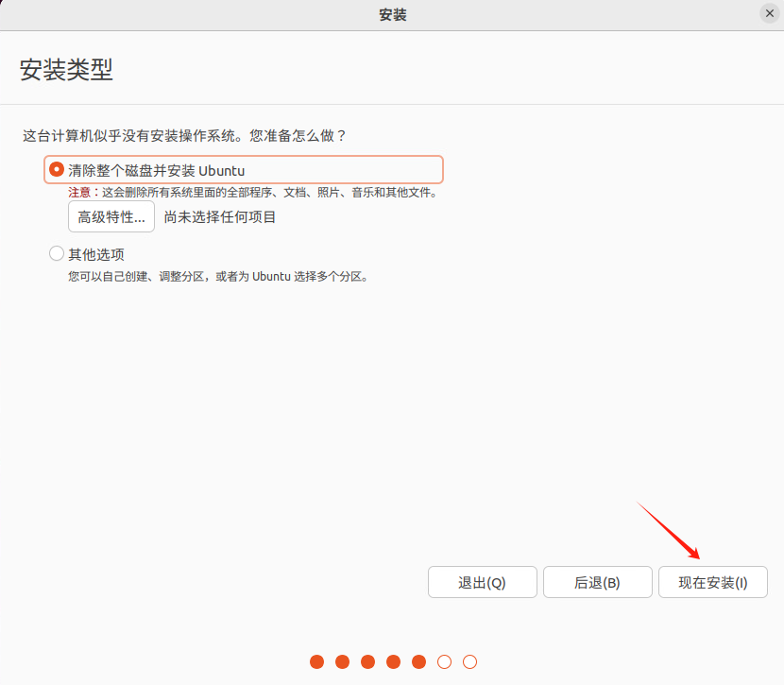Click the 安装 window title bar
The width and height of the screenshot is (784, 685).
click(393, 14)
